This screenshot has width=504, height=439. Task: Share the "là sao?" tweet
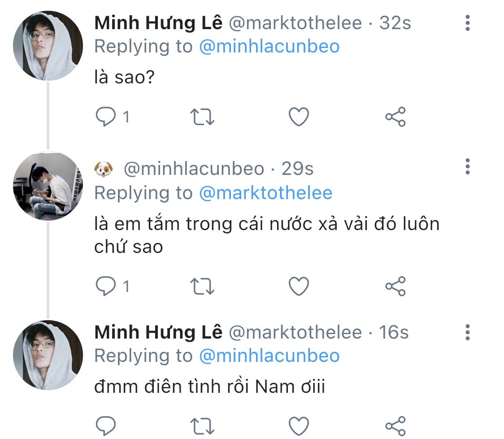coord(395,117)
